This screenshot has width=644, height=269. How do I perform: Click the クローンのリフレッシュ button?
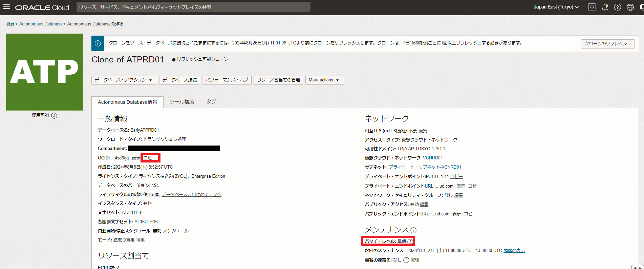pos(608,44)
